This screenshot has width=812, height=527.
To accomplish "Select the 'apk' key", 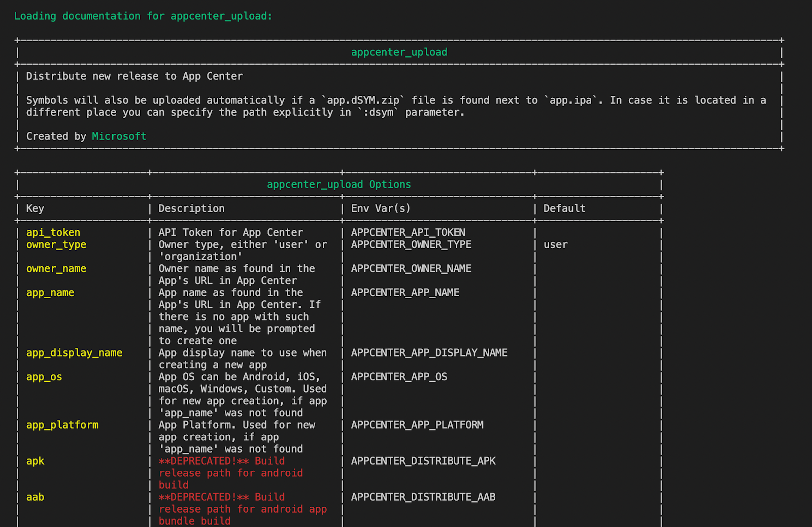I will [36, 462].
